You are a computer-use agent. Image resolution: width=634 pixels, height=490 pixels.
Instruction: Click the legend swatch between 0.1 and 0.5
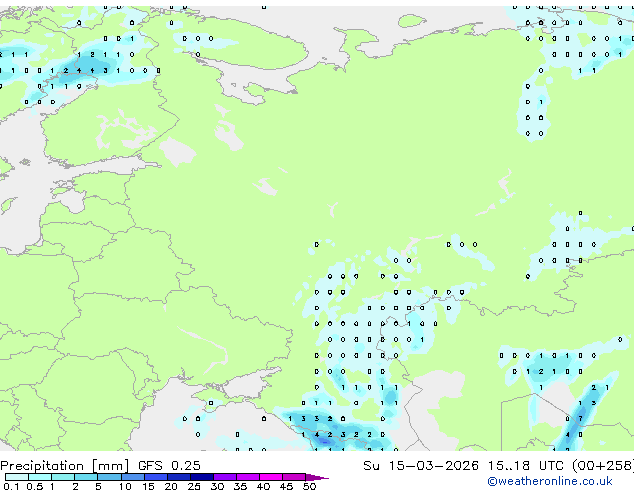[17, 477]
